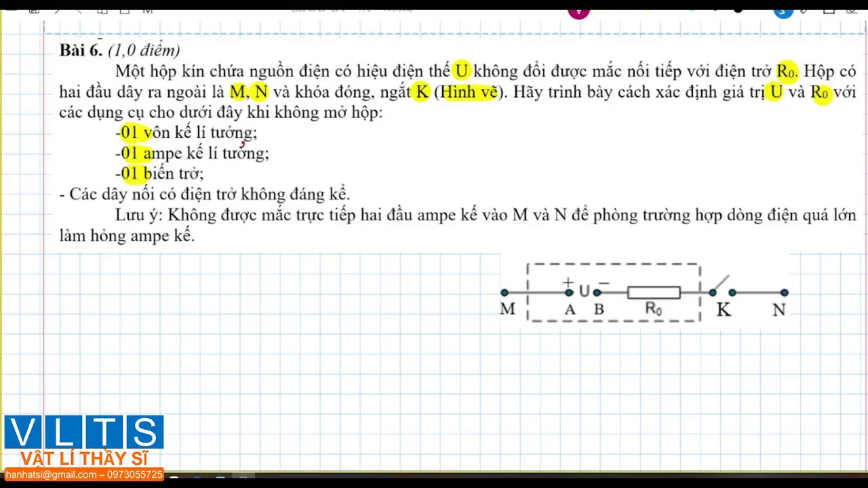
Task: Click the VLTS logo
Action: click(83, 432)
